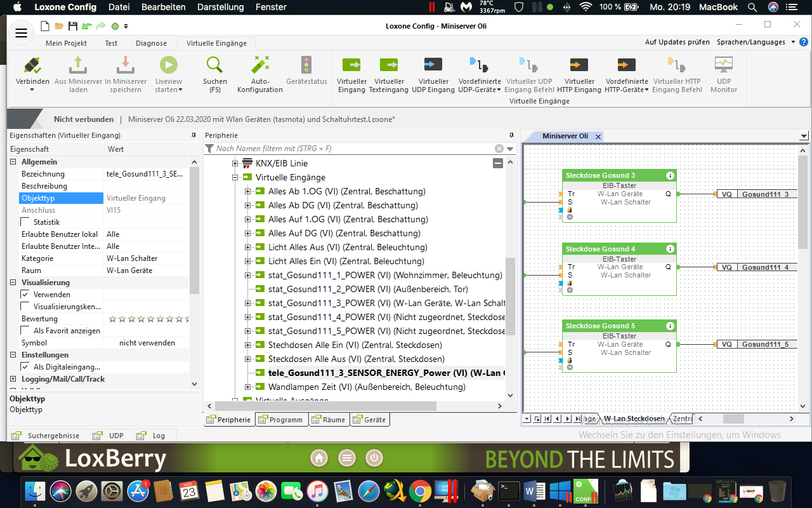Enable the Statistik checkbox
812x508 pixels.
click(25, 222)
